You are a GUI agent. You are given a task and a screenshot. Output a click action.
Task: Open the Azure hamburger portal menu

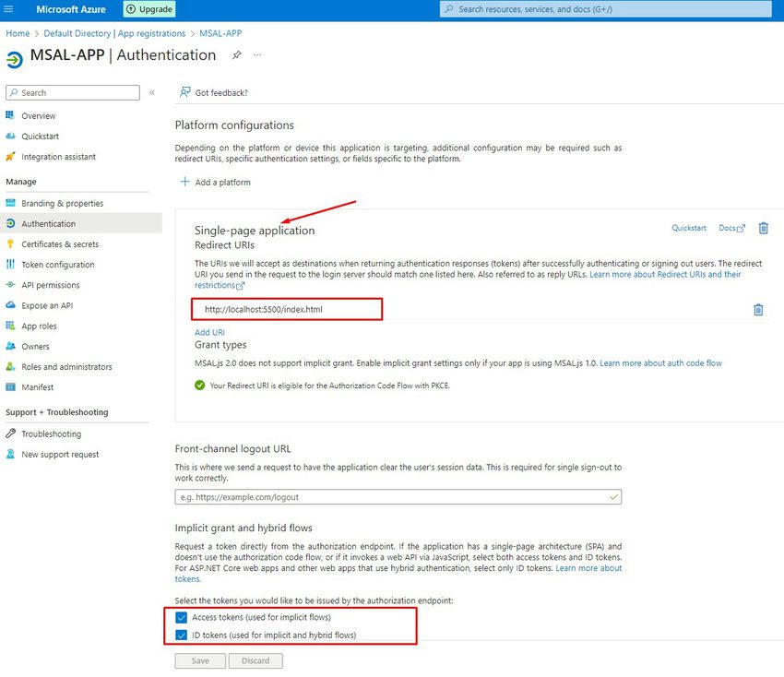point(8,9)
